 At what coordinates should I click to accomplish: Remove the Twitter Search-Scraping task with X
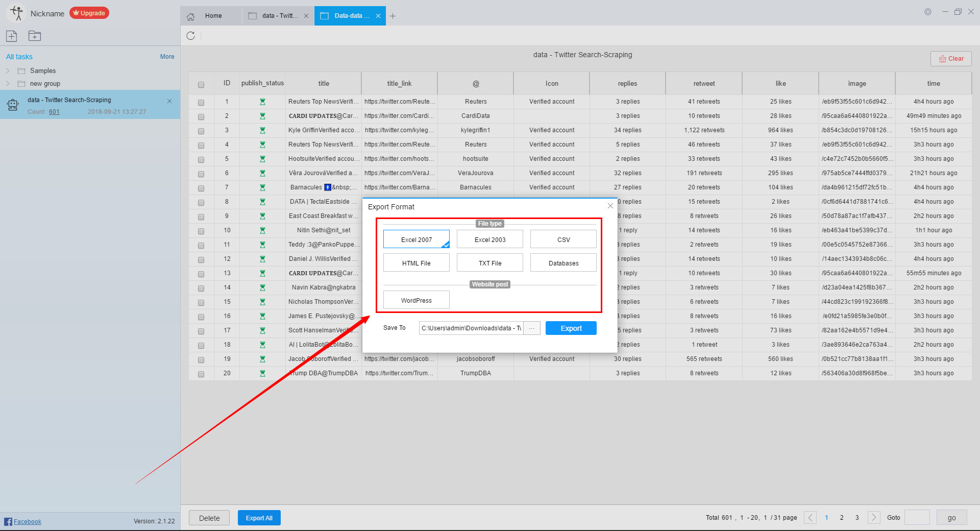(x=169, y=101)
